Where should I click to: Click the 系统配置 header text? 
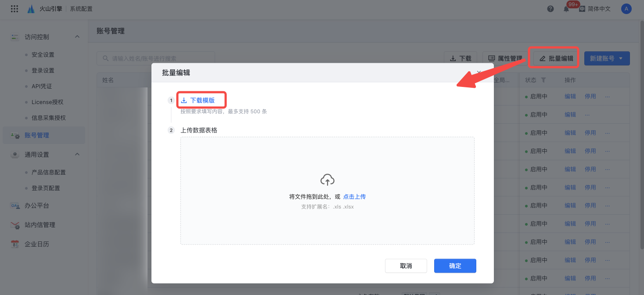(81, 9)
